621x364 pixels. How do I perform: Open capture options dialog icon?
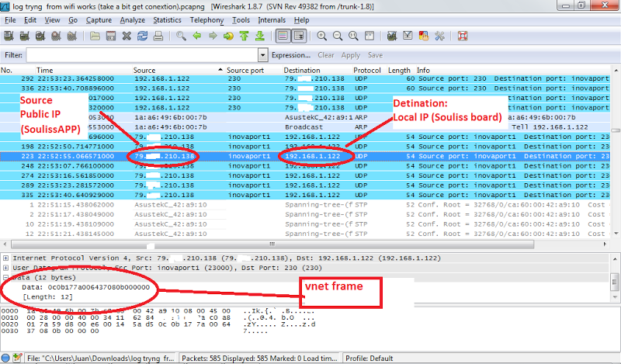pyautogui.click(x=24, y=36)
